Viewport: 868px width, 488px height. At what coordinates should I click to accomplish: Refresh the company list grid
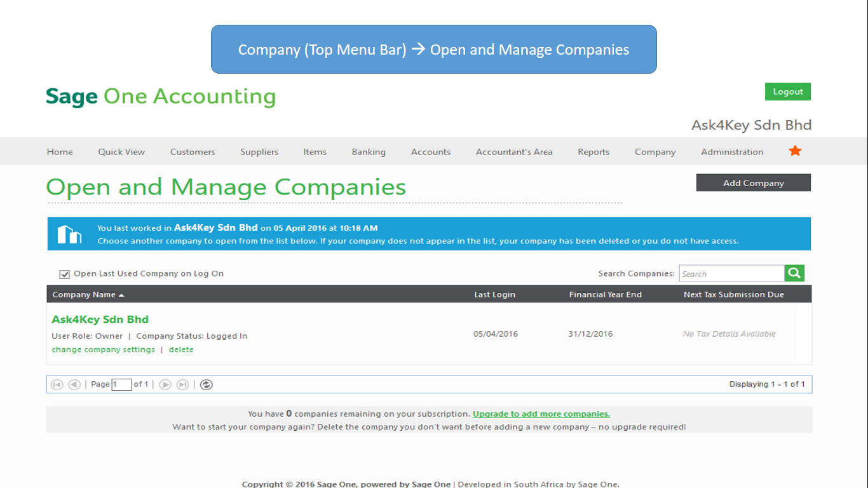[207, 384]
